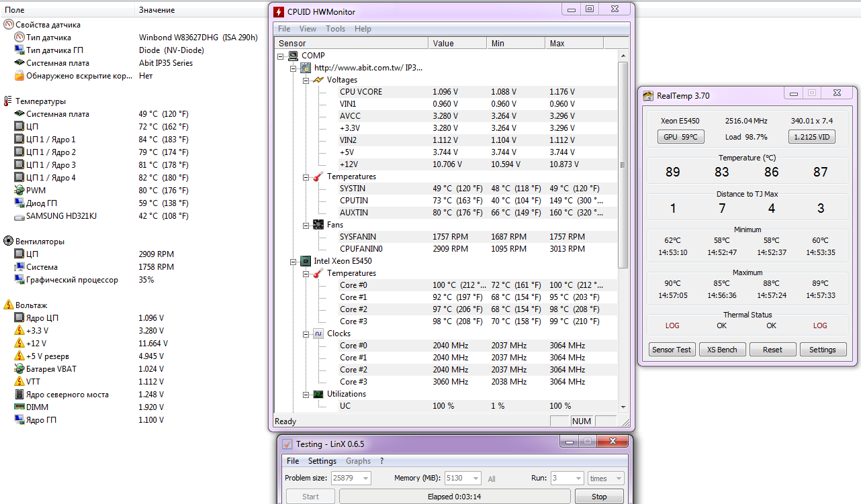The height and width of the screenshot is (504, 861).
Task: Open the View menu in HWMonitor
Action: pyautogui.click(x=308, y=29)
